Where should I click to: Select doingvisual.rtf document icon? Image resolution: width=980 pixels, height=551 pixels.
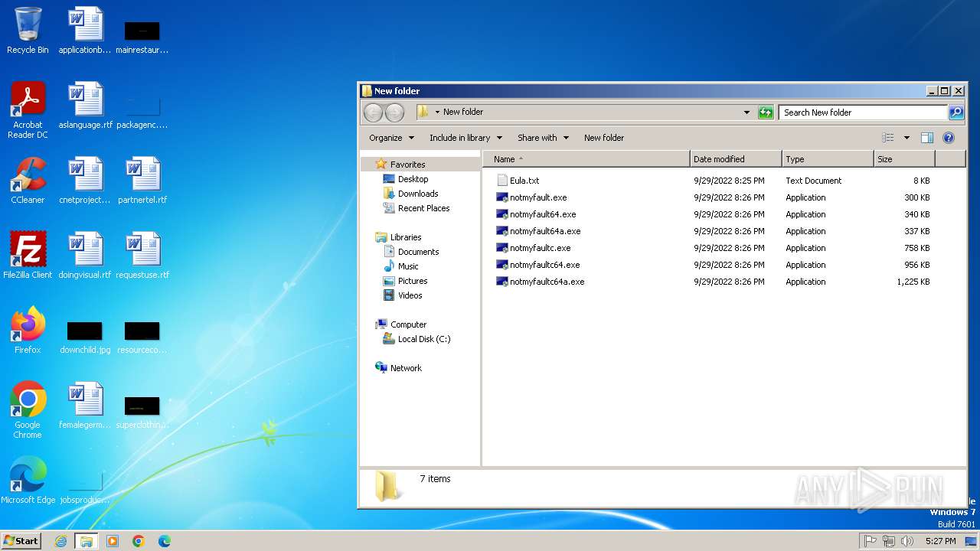pos(85,256)
